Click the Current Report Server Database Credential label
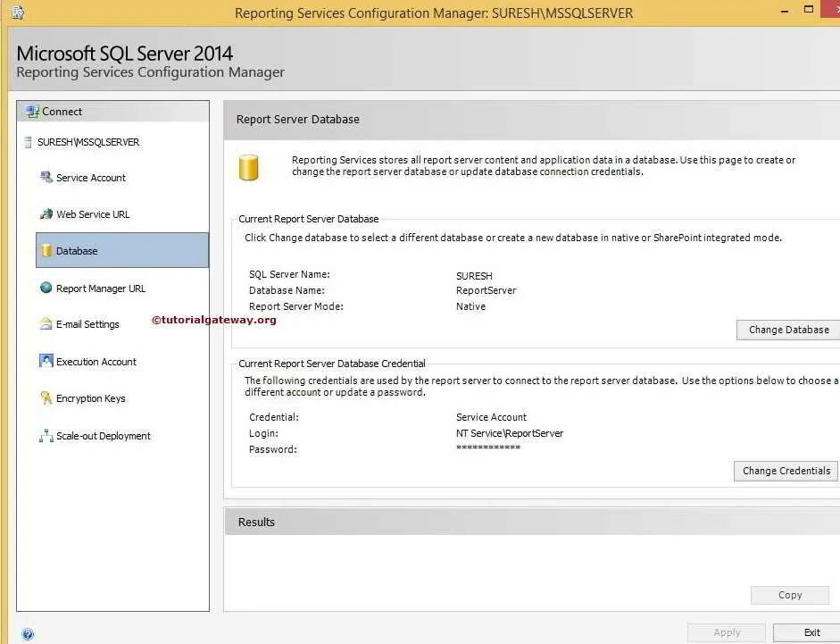Viewport: 840px width, 644px height. tap(332, 364)
